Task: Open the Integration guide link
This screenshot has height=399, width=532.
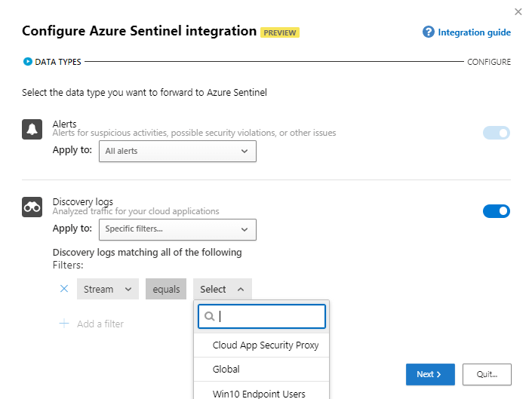Action: point(474,32)
